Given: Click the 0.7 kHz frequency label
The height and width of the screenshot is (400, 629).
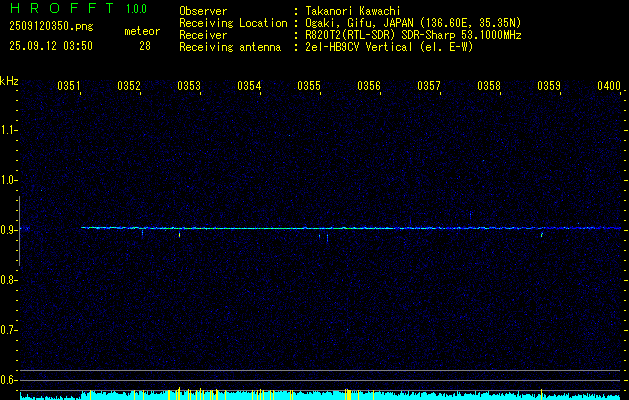Looking at the screenshot, I should 8,330.
